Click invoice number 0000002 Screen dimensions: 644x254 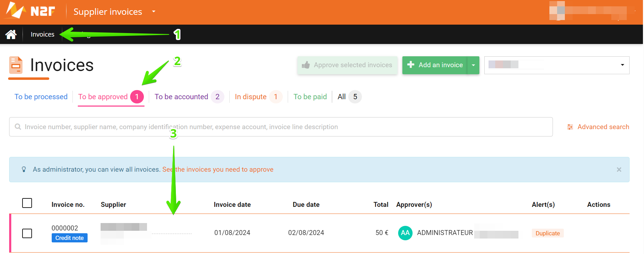(65, 228)
